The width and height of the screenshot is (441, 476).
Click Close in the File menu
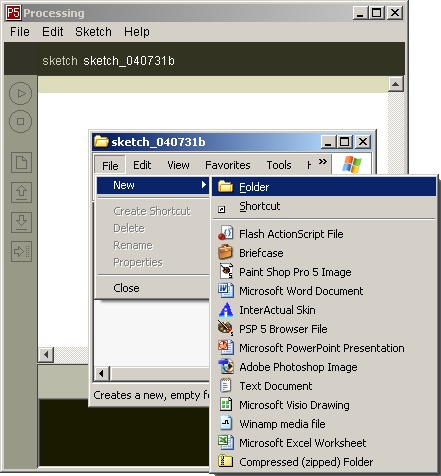click(126, 288)
